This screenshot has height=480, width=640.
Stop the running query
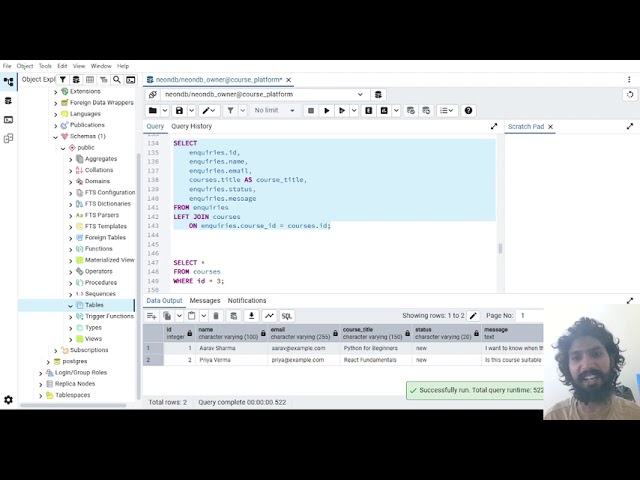coord(311,111)
